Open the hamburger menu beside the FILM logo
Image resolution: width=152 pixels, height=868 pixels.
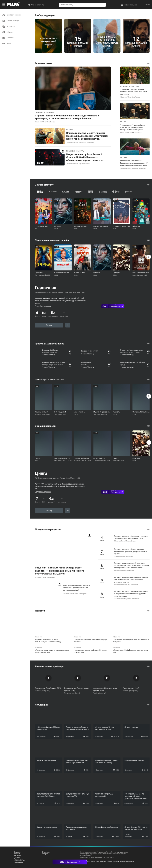(x=3, y=5)
